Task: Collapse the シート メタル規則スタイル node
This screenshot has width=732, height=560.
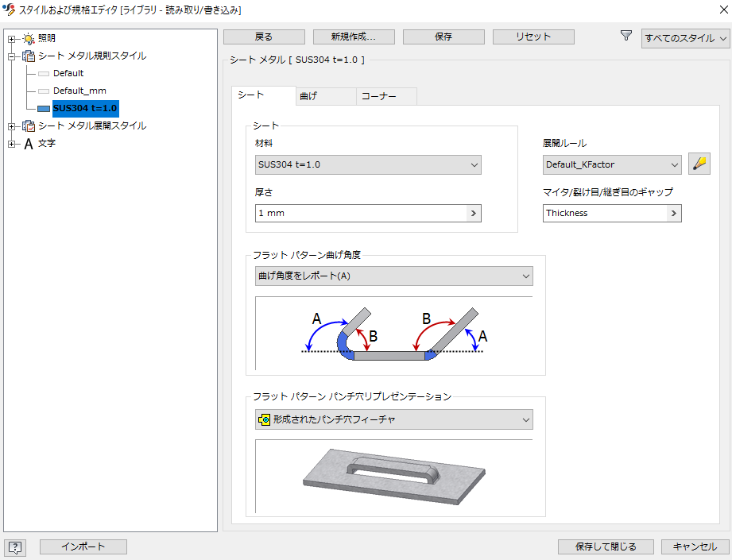Action: coord(12,56)
